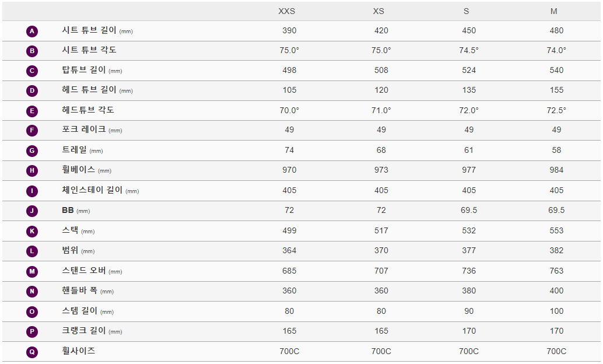Viewport: 603px width, 364px height.
Task: Click the J circle icon for BB
Action: tap(32, 211)
